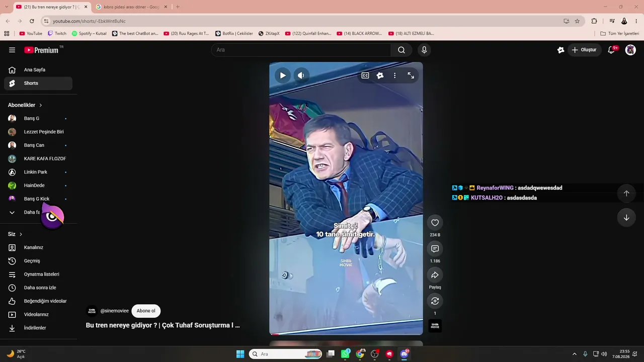Toggle closed captions on the Short
Image resolution: width=644 pixels, height=362 pixels.
click(x=365, y=75)
